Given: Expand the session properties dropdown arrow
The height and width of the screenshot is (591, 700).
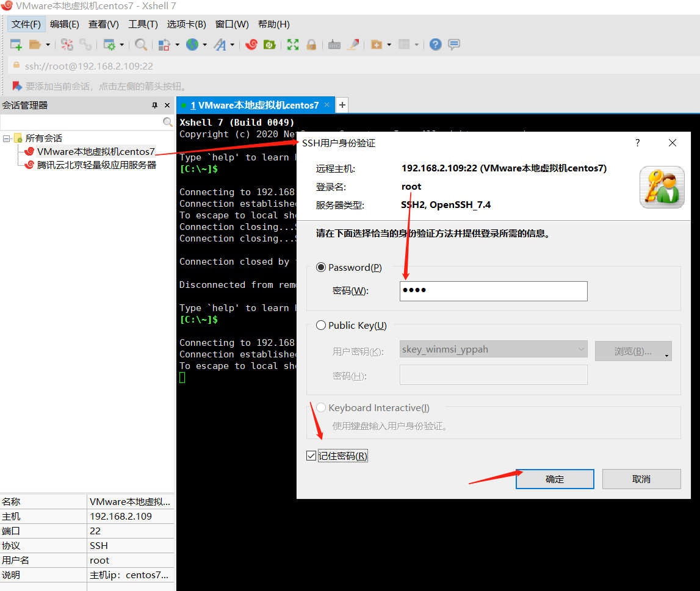Looking at the screenshot, I should pos(121,45).
